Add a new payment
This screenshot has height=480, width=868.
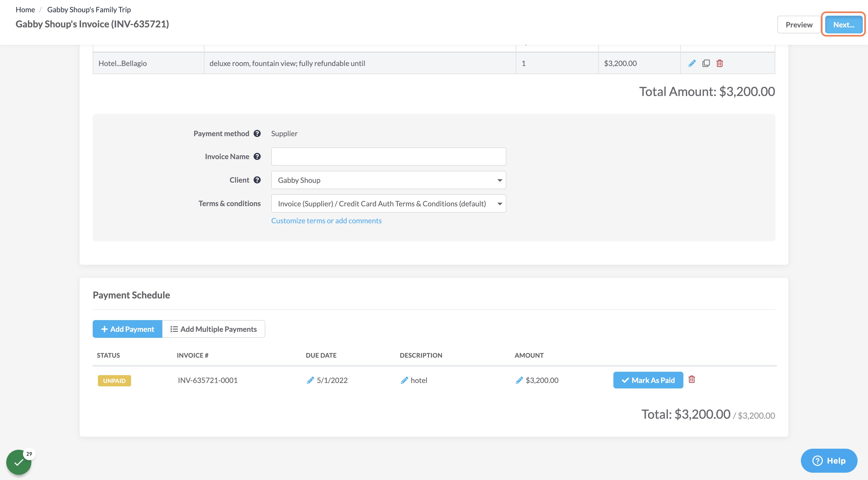coord(127,329)
